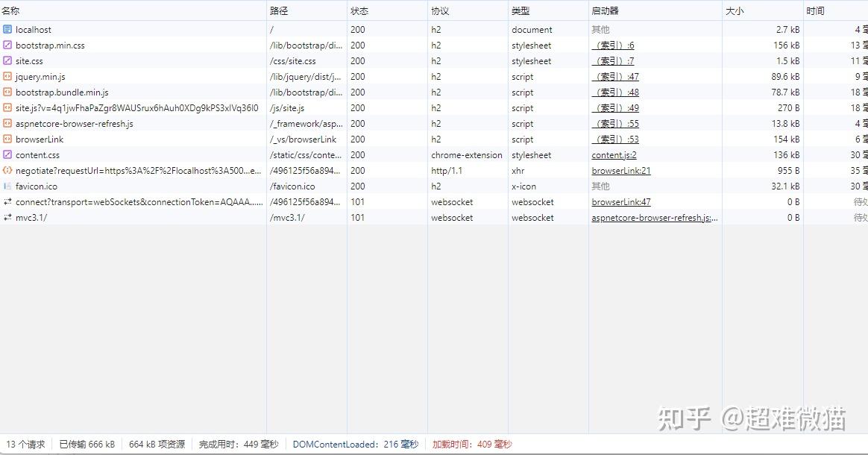Click the content.css stylesheet icon
Viewport: 868px width, 455px height.
click(x=7, y=154)
